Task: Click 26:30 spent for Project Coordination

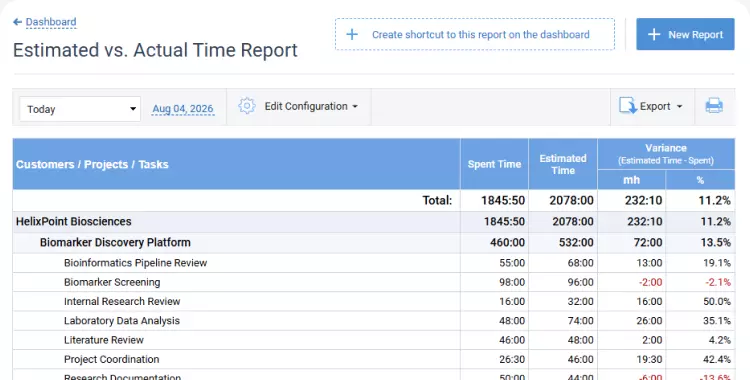Action: 512,359
